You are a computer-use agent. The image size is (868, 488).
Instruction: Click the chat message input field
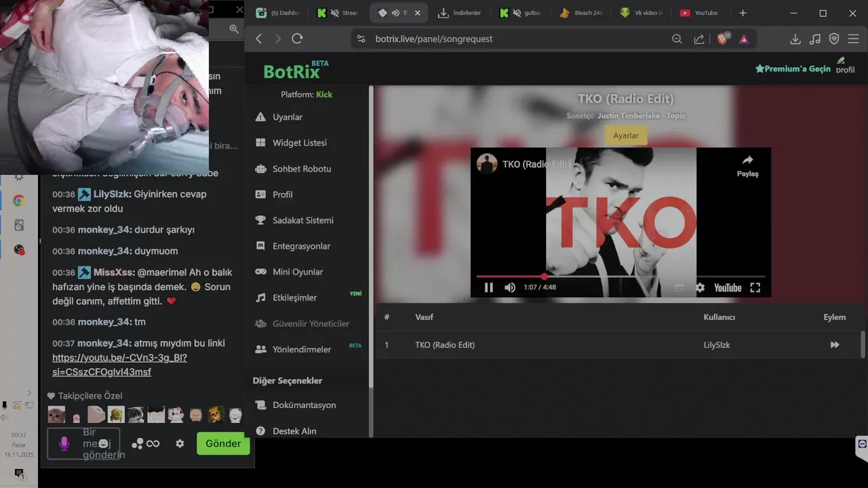83,443
